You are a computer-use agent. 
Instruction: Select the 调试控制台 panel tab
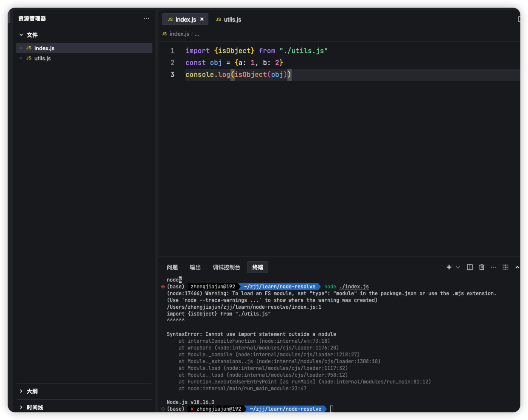pos(226,267)
